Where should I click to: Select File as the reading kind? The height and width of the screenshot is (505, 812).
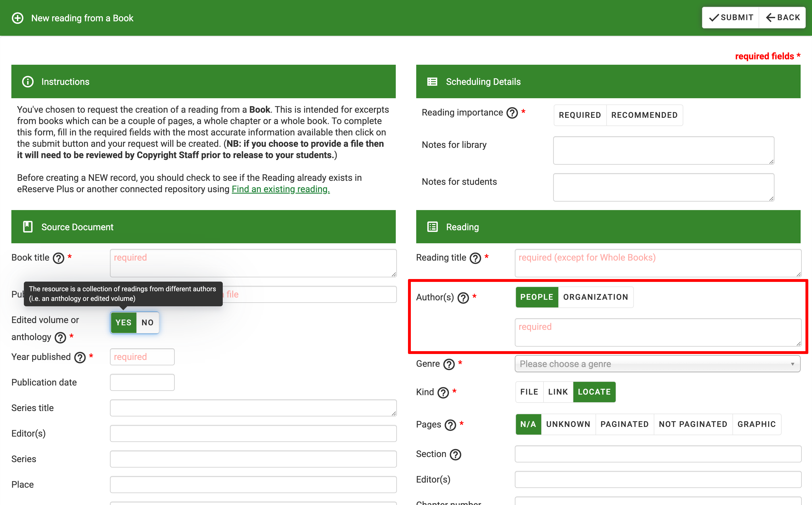(529, 392)
